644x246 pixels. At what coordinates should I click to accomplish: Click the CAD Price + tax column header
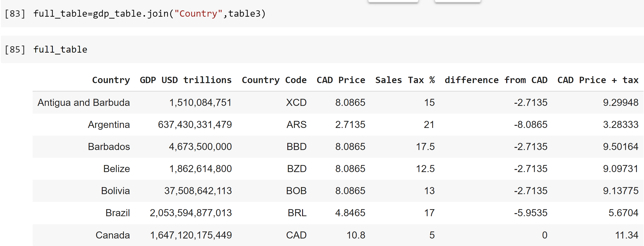(x=598, y=80)
